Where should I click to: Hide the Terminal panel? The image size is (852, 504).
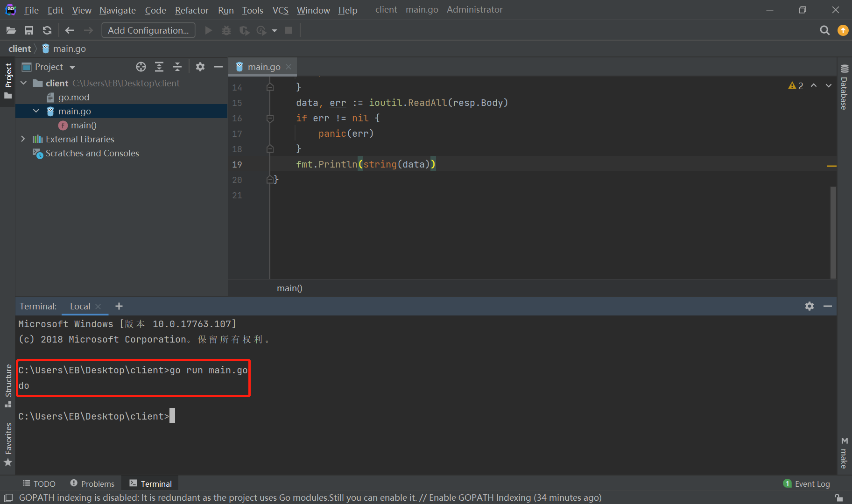pos(828,306)
